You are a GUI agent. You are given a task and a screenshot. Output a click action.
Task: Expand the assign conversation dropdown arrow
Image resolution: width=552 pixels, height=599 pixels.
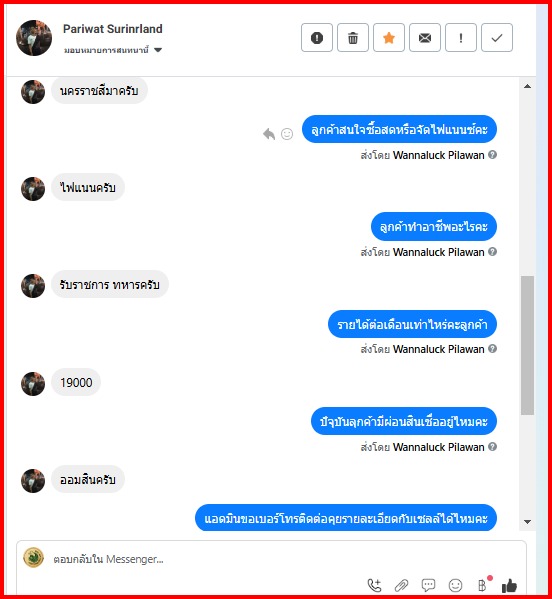click(158, 50)
